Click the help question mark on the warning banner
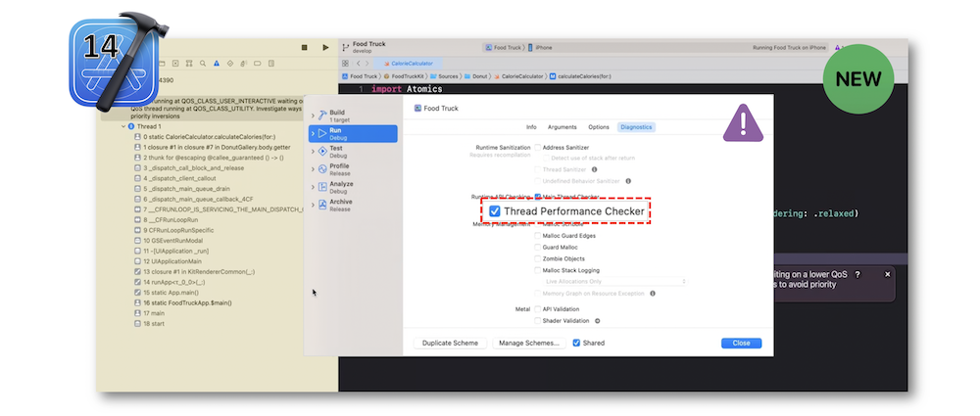The width and height of the screenshot is (980, 416). (857, 275)
